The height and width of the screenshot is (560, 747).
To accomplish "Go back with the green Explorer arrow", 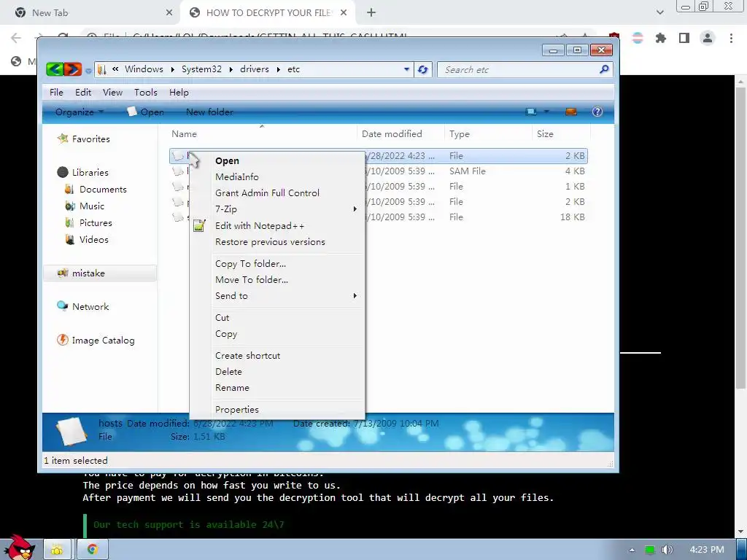I will [x=55, y=69].
